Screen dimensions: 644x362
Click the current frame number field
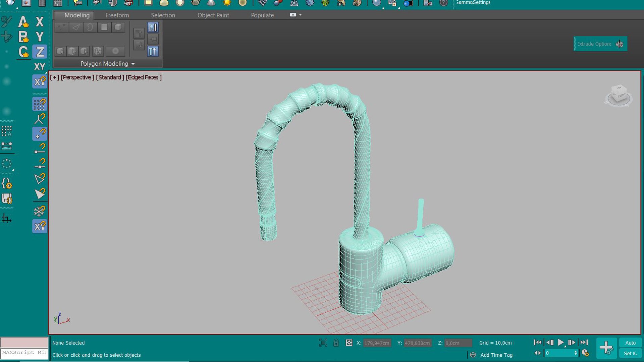tap(559, 353)
